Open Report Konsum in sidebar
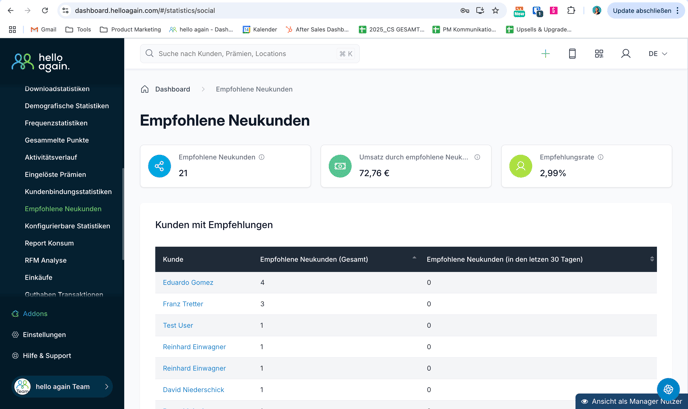Viewport: 688px width, 409px height. click(x=49, y=243)
